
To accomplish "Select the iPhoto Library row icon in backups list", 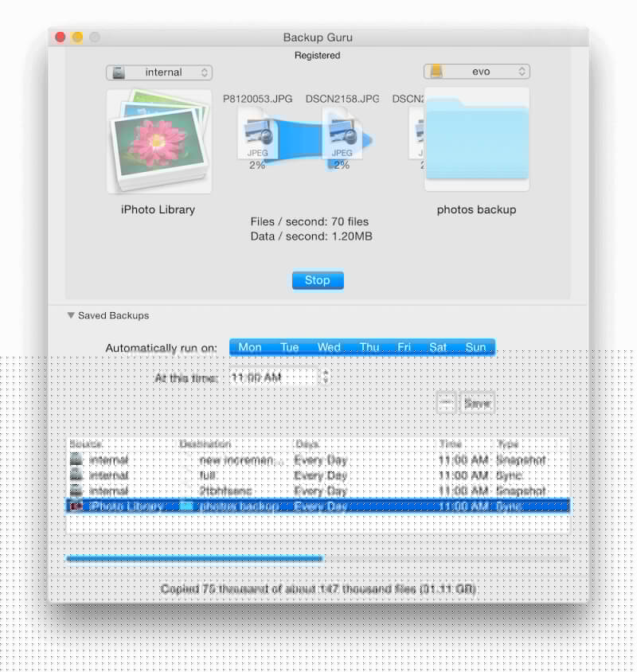I will 76,506.
